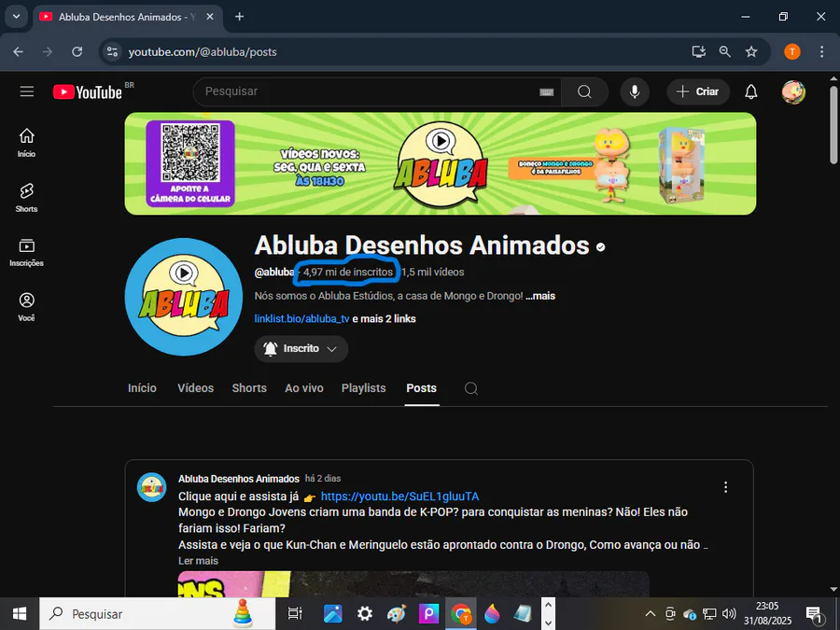840x630 pixels.
Task: Click the Windows taskbar Pesquisar box
Action: [x=158, y=614]
